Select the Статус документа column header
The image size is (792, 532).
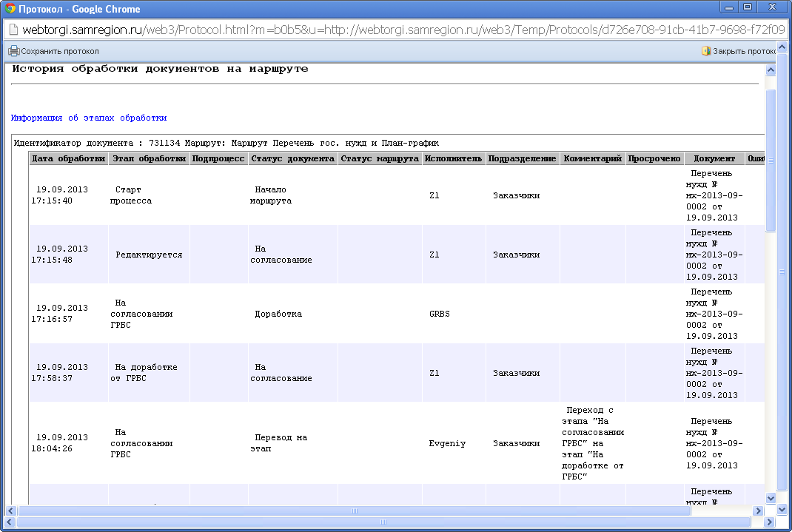(x=292, y=158)
